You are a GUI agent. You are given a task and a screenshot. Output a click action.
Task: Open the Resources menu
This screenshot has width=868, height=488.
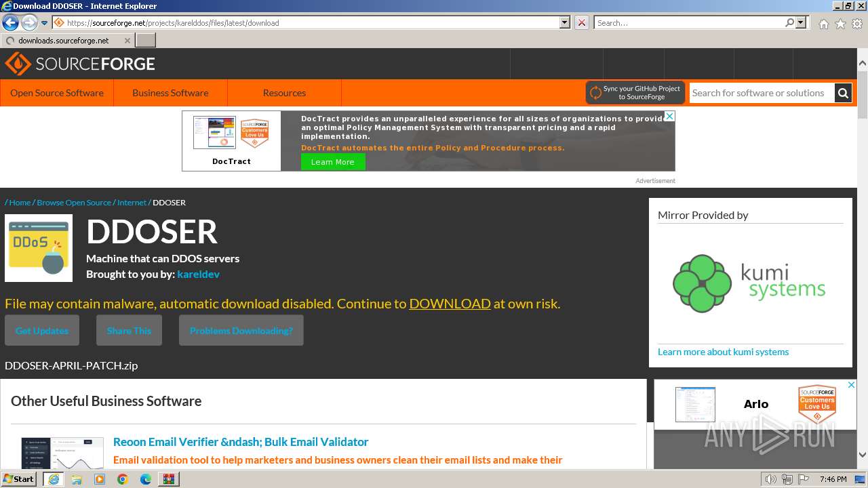click(x=284, y=93)
